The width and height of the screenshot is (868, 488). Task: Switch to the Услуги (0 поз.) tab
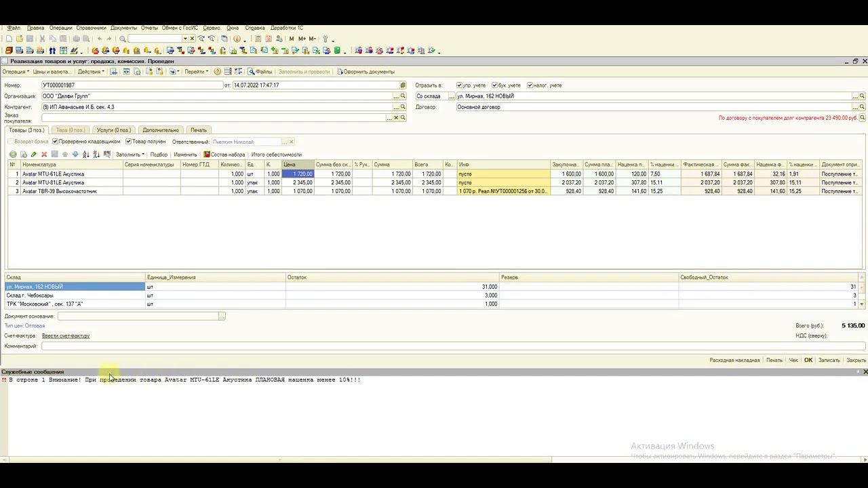click(x=113, y=130)
